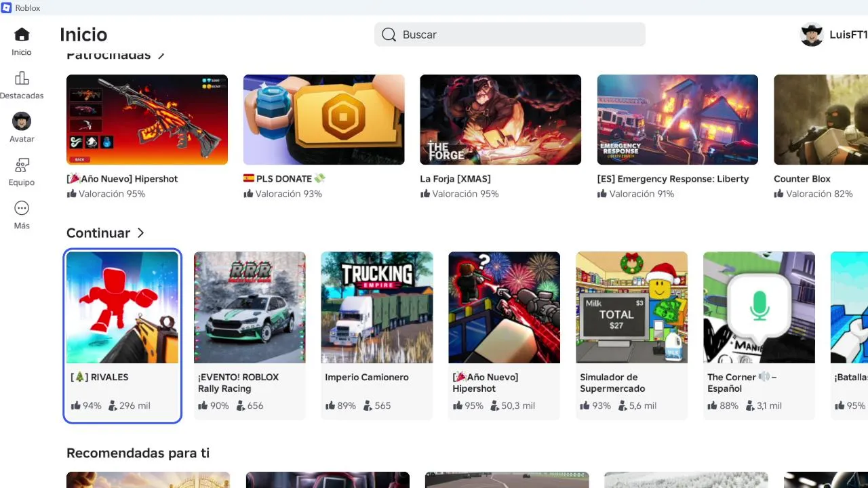Open Imperio Camionero trucking thumbnail

(377, 308)
